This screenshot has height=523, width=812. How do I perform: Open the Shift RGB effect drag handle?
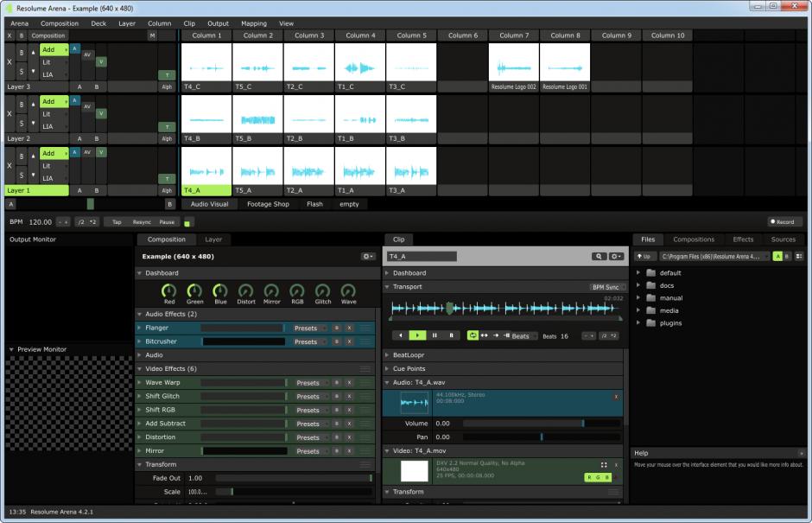[365, 410]
